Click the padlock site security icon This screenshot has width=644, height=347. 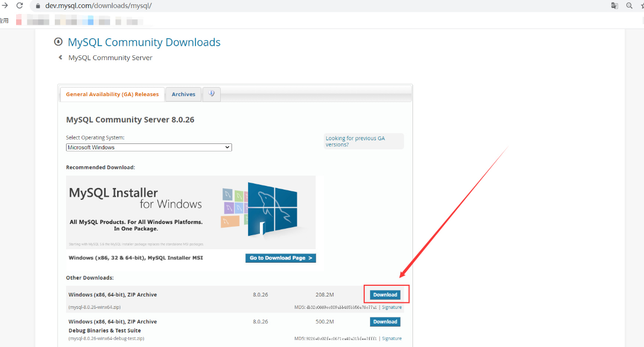[38, 6]
